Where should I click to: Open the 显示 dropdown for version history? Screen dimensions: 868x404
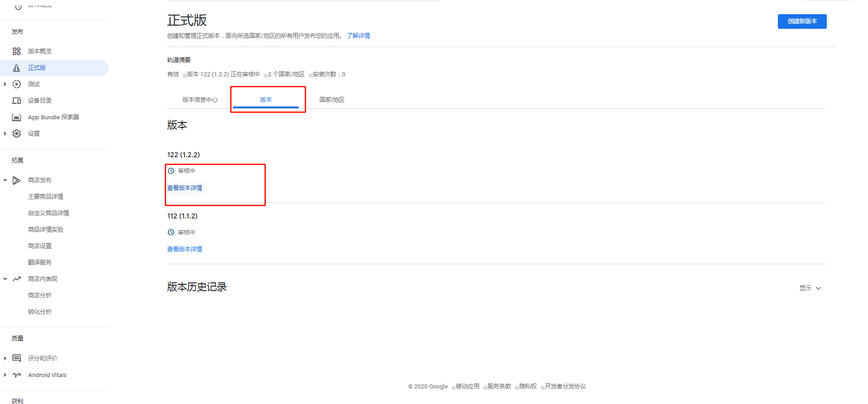pos(810,288)
